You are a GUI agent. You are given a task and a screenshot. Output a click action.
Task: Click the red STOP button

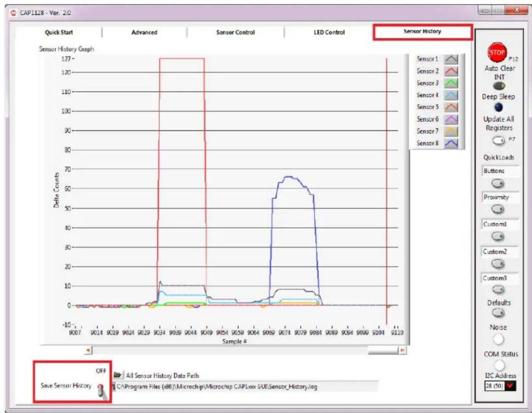click(x=497, y=52)
